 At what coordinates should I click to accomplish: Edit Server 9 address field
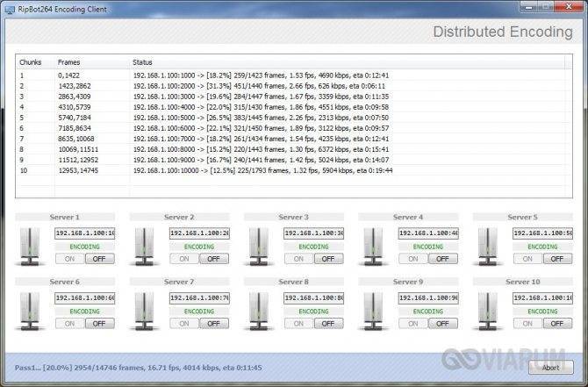pyautogui.click(x=428, y=298)
